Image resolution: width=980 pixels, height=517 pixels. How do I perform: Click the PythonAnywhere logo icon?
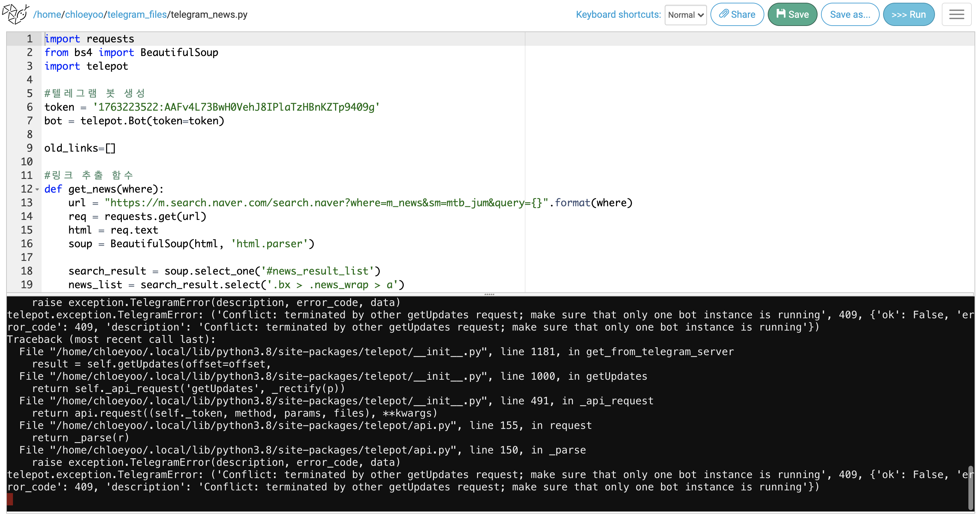16,14
